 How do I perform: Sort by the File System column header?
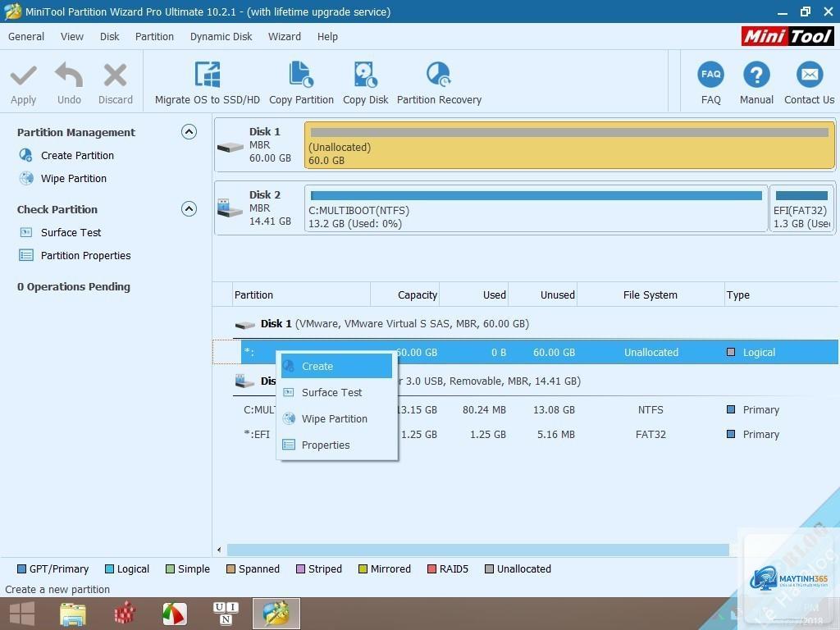point(651,295)
